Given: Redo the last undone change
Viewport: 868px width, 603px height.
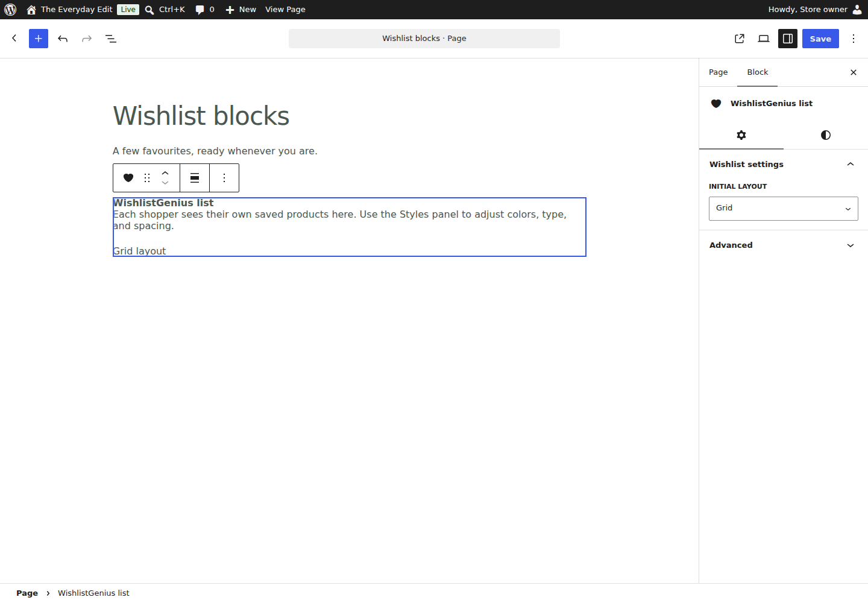Looking at the screenshot, I should [x=87, y=39].
